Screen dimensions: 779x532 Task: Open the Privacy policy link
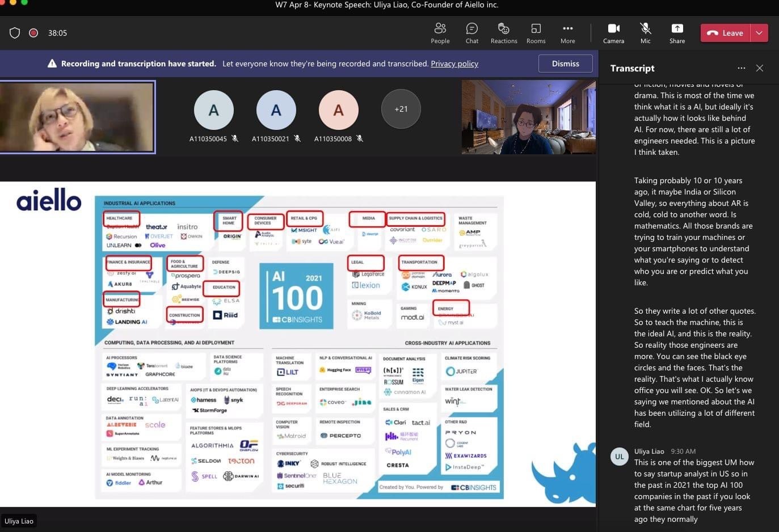pyautogui.click(x=454, y=64)
